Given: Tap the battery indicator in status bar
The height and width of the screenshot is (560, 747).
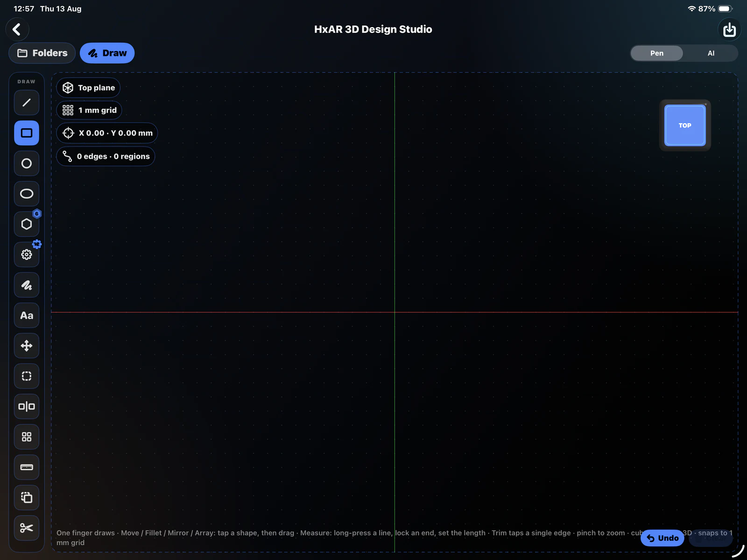Looking at the screenshot, I should 725,8.
